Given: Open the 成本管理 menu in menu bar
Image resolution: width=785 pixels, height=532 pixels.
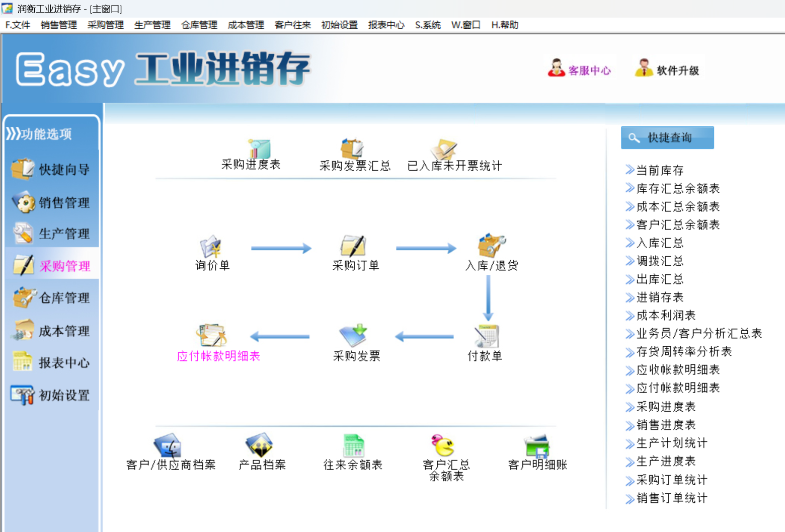Looking at the screenshot, I should 246,25.
